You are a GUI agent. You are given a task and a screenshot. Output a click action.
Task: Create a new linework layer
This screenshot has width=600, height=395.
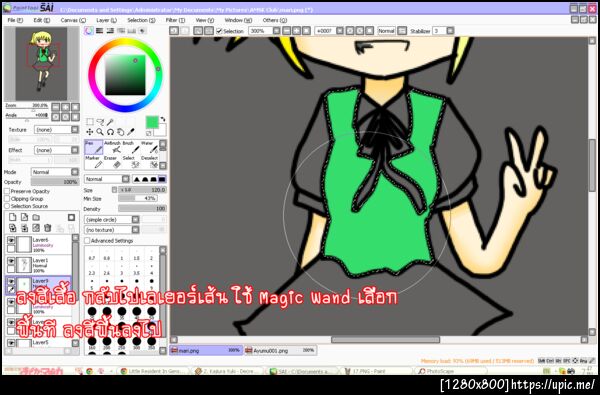click(x=24, y=217)
